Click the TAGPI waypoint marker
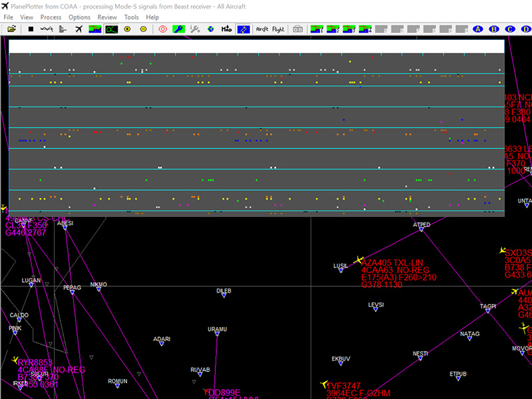The height and width of the screenshot is (399, 532). click(487, 311)
